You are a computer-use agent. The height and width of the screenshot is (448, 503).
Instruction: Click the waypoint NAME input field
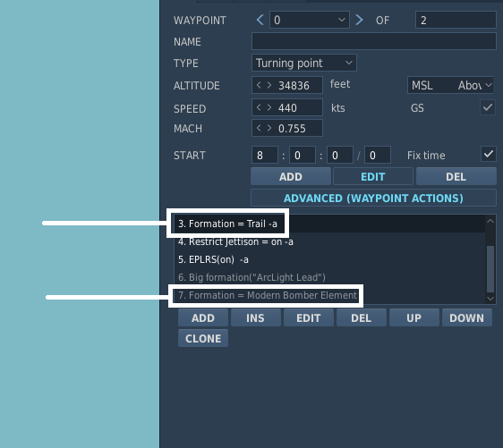(374, 41)
